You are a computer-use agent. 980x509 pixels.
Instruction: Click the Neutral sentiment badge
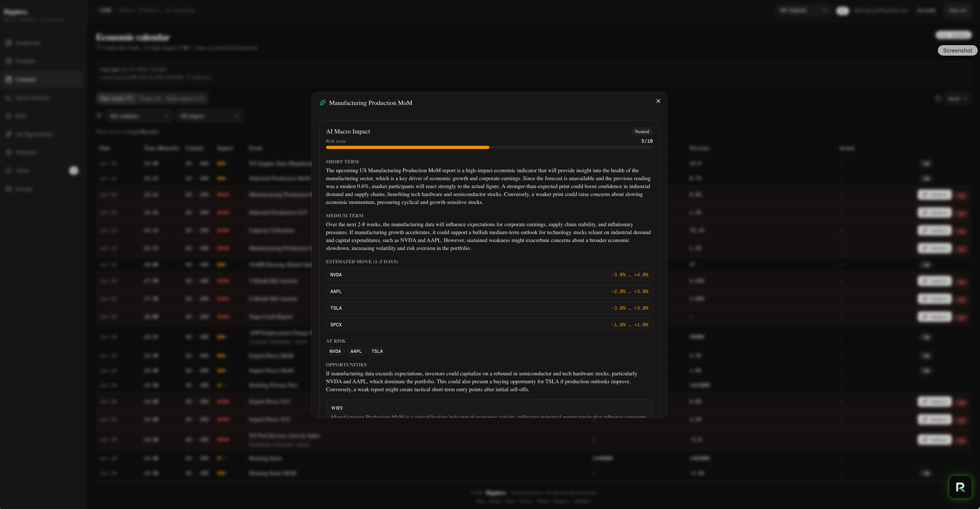(642, 131)
